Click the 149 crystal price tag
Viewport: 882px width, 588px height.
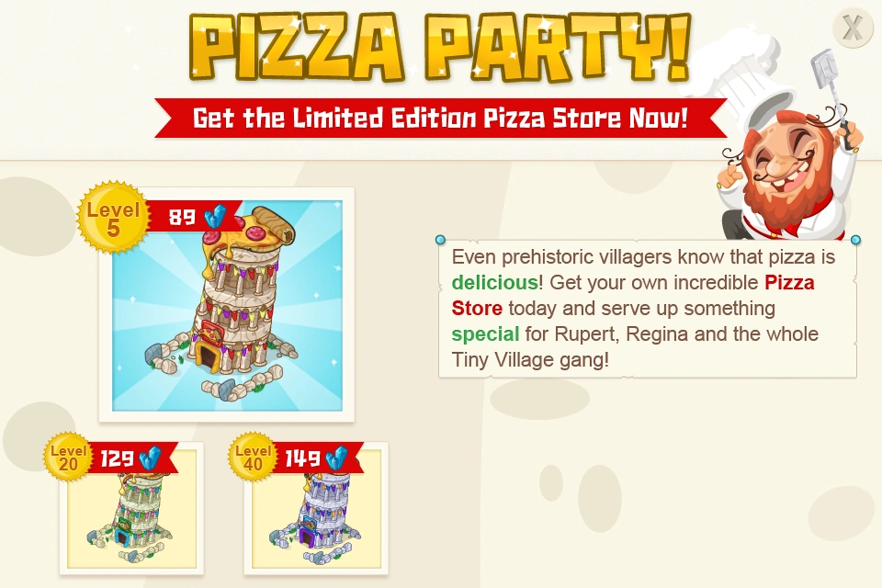(319, 458)
